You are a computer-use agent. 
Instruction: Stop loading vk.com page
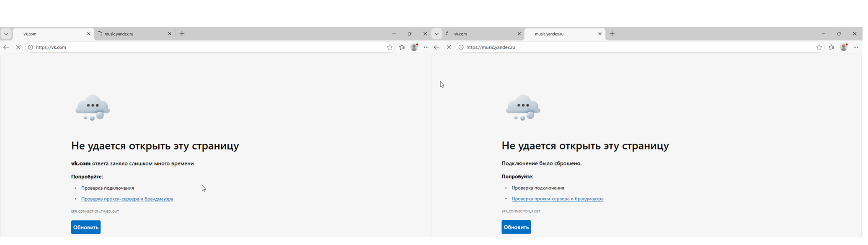click(18, 48)
